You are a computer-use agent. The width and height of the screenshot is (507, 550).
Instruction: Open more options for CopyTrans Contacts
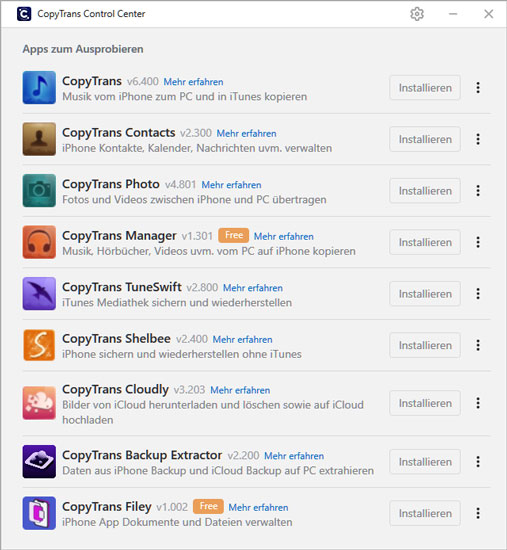(478, 139)
